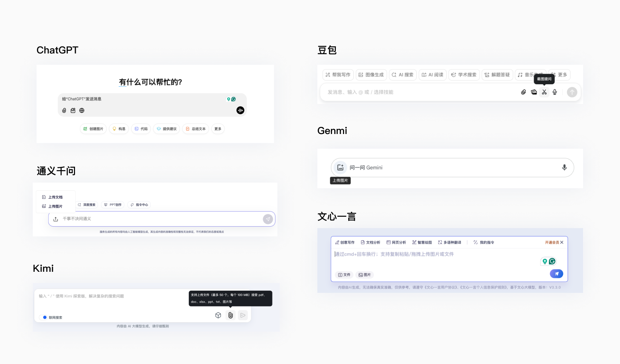
Task: Click the upload image icon in Gemini box
Action: pos(340,168)
